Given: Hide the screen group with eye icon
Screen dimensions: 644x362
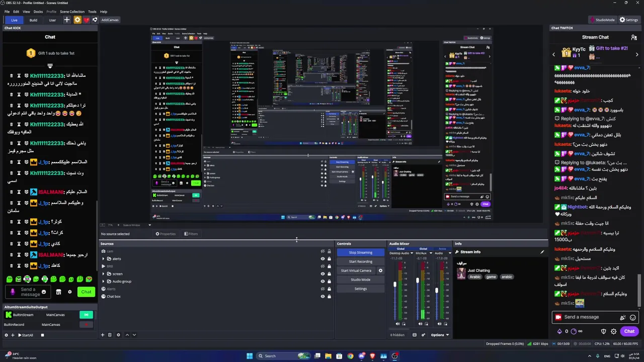Looking at the screenshot, I should click(x=323, y=274).
